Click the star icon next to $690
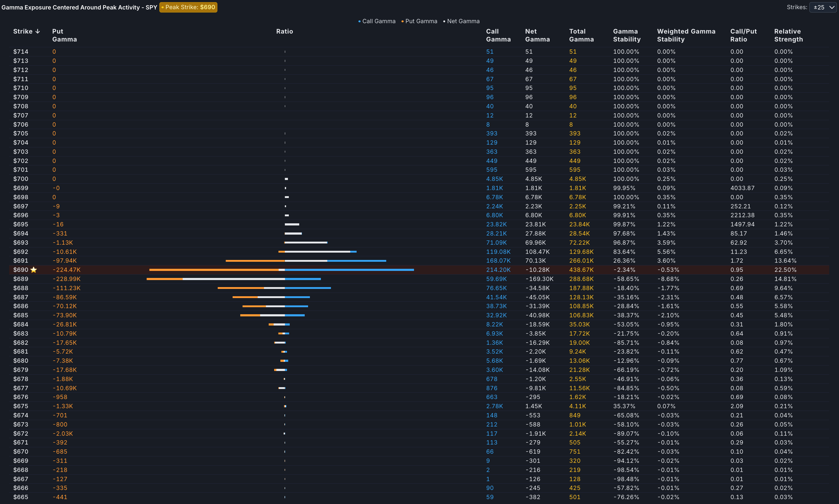The image size is (839, 504). (33, 270)
